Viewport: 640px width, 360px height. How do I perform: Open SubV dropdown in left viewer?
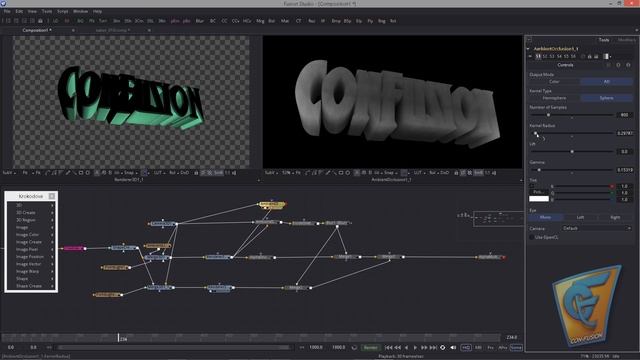coord(9,173)
